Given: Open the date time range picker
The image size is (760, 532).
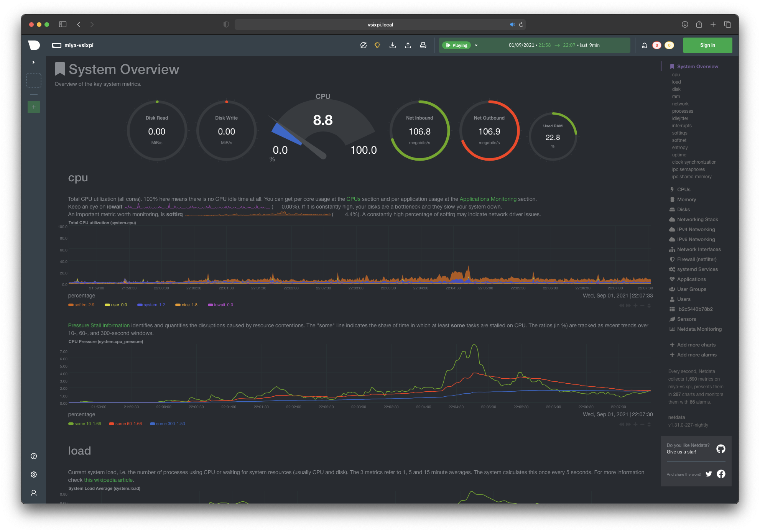Looking at the screenshot, I should click(x=554, y=45).
